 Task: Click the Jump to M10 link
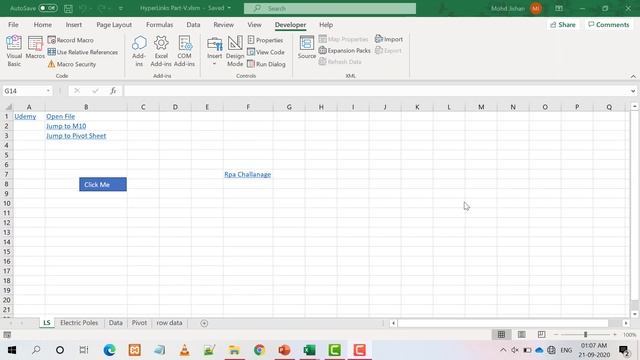(x=66, y=126)
